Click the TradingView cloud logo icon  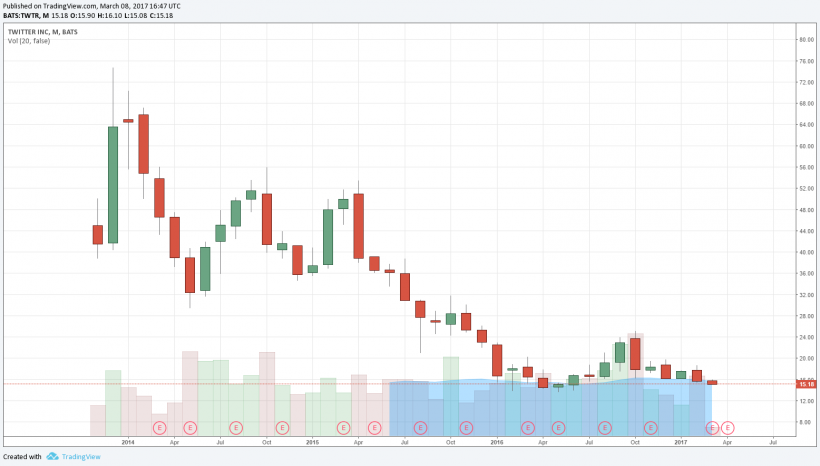(x=52, y=457)
